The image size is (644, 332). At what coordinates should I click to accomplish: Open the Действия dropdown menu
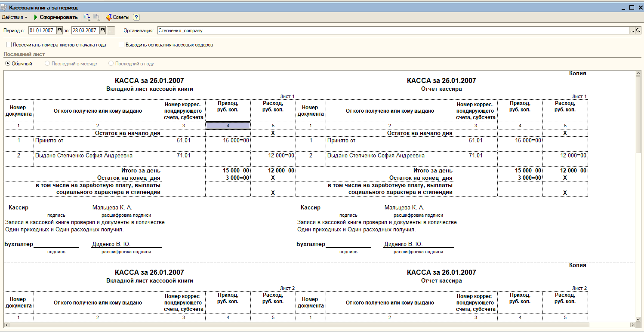tap(14, 17)
